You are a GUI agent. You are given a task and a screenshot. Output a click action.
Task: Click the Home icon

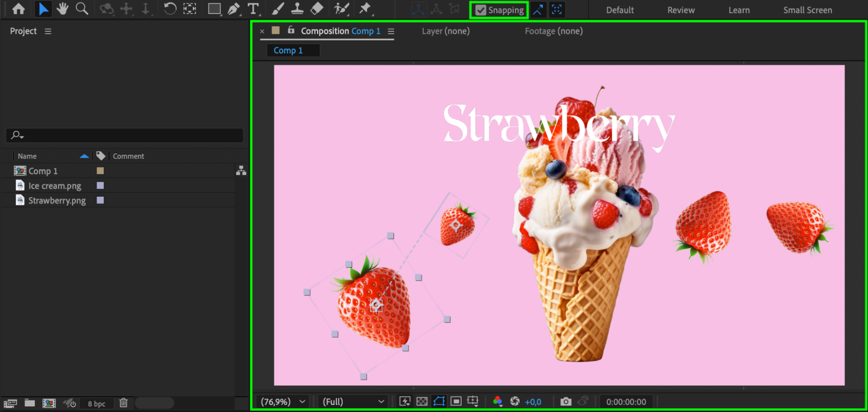(x=18, y=9)
